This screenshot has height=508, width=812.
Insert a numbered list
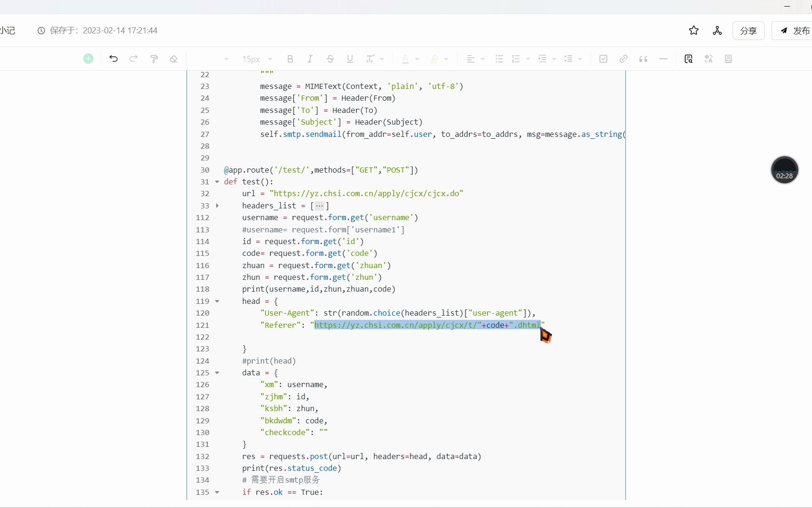pyautogui.click(x=516, y=59)
